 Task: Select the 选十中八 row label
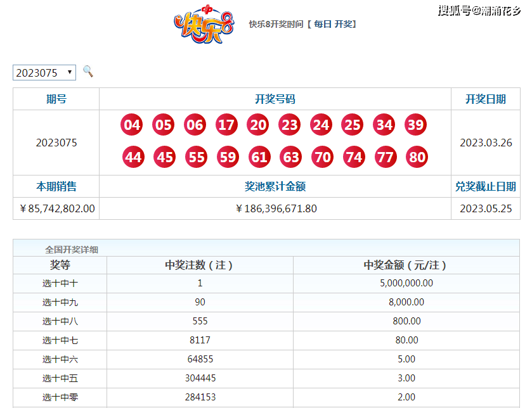(x=60, y=321)
